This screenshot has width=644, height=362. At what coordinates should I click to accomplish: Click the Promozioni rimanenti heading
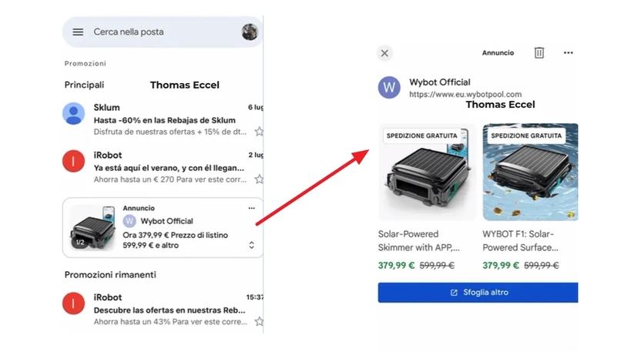pyautogui.click(x=110, y=274)
